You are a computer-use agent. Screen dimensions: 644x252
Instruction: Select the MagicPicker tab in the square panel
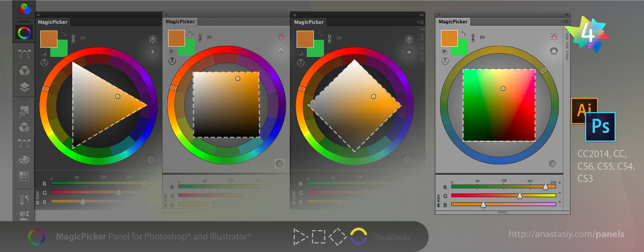180,22
